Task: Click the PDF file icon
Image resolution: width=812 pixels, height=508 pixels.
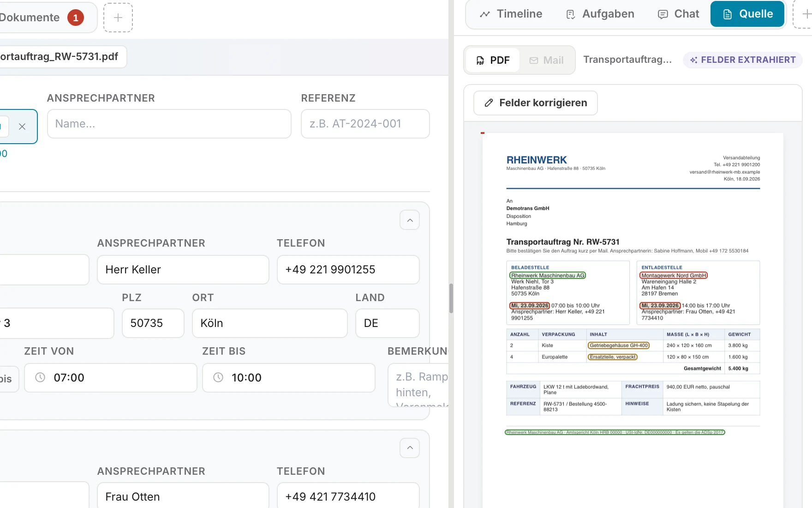Action: click(x=480, y=60)
